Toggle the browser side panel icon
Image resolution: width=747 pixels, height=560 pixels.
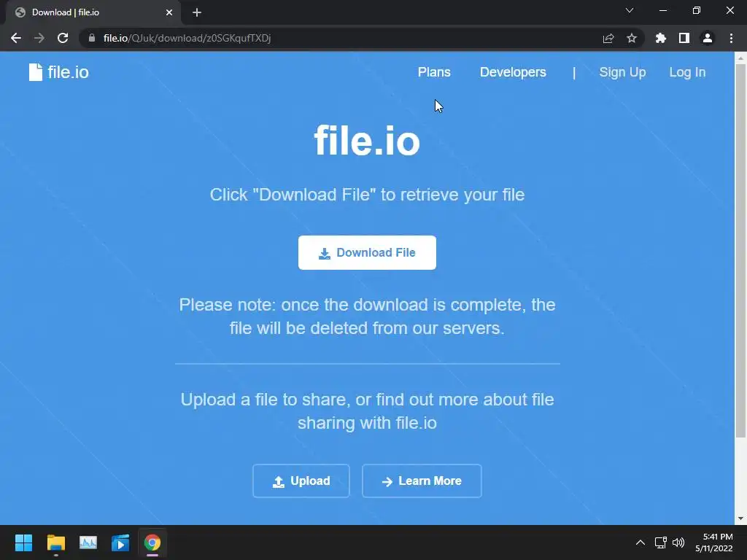[684, 38]
